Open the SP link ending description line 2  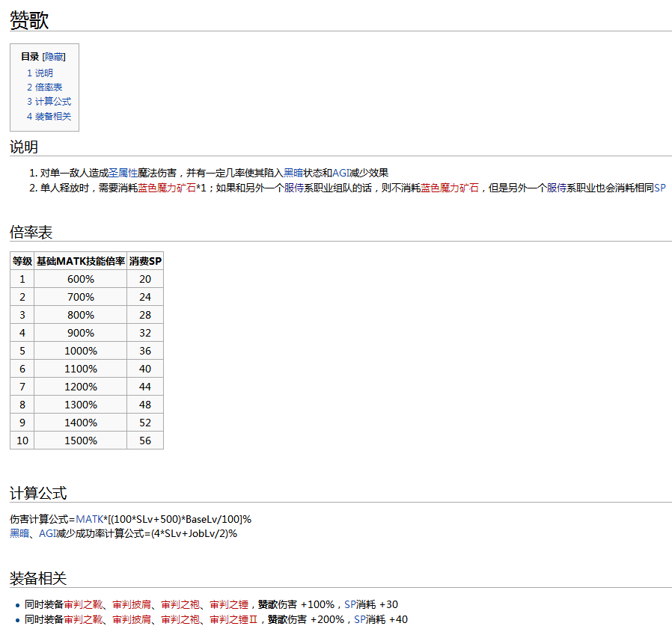660,188
